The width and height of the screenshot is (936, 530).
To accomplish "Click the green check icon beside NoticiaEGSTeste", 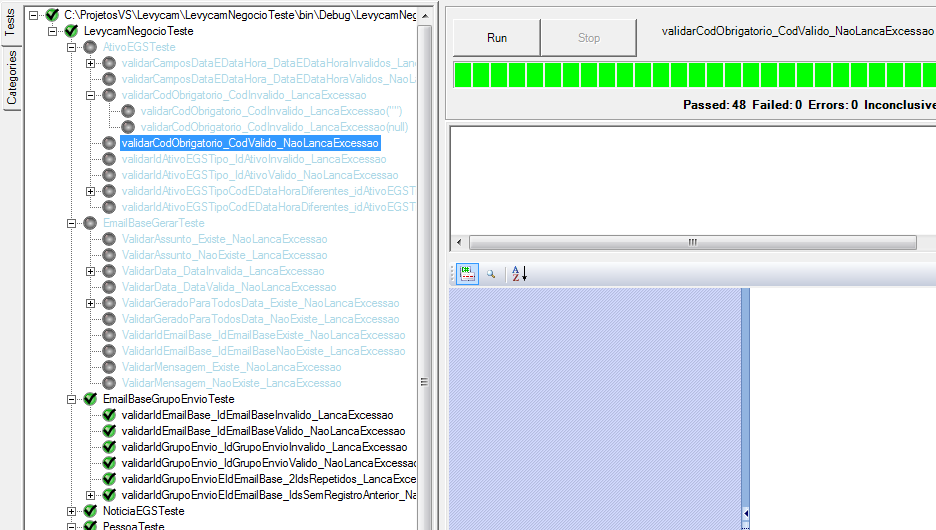I will (x=90, y=511).
